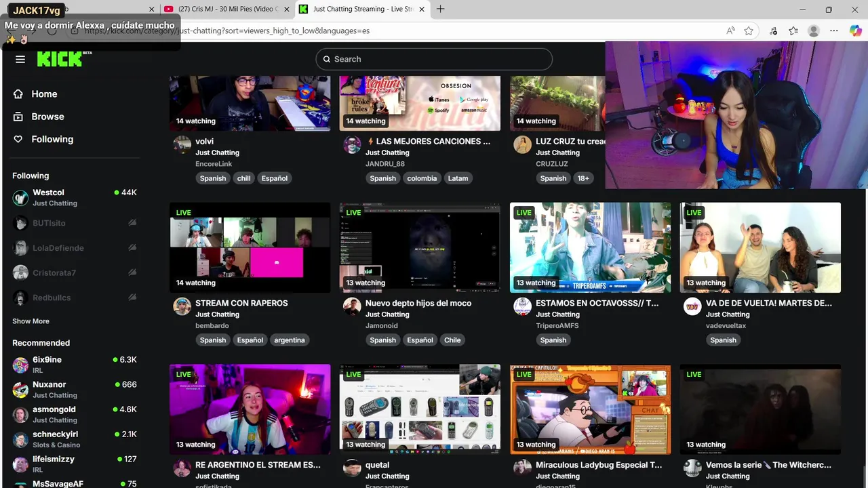This screenshot has width=868, height=488.
Task: Close the Just Chatting Streaming tab
Action: click(x=422, y=9)
